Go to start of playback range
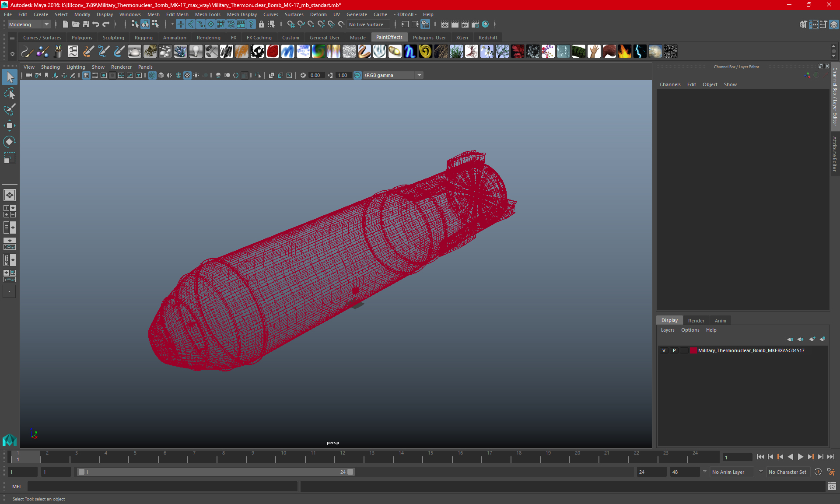 (x=760, y=457)
